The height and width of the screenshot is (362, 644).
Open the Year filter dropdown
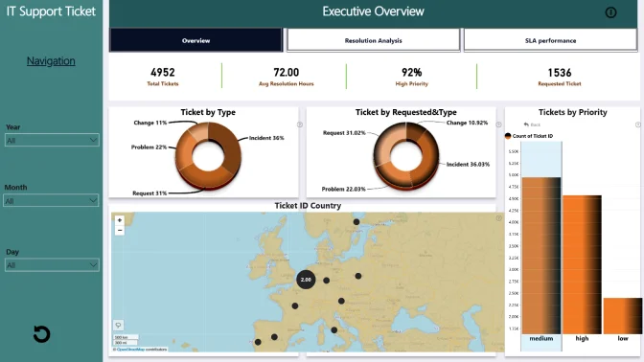pos(52,141)
